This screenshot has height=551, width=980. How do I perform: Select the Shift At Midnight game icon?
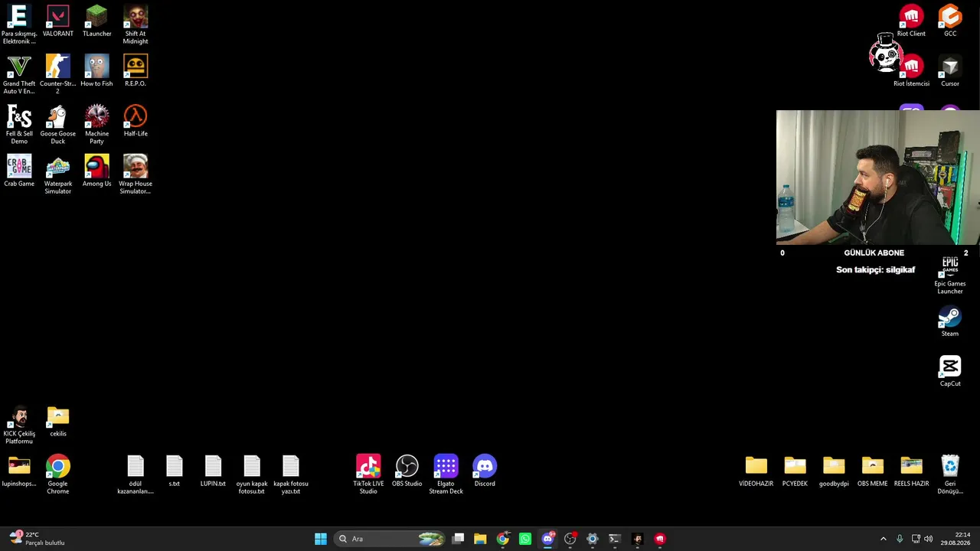(136, 24)
